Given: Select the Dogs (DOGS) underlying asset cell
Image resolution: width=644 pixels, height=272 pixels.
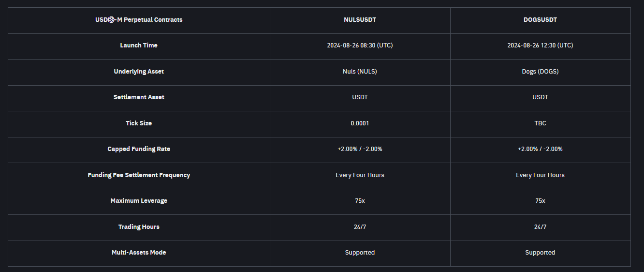Looking at the screenshot, I should point(540,72).
